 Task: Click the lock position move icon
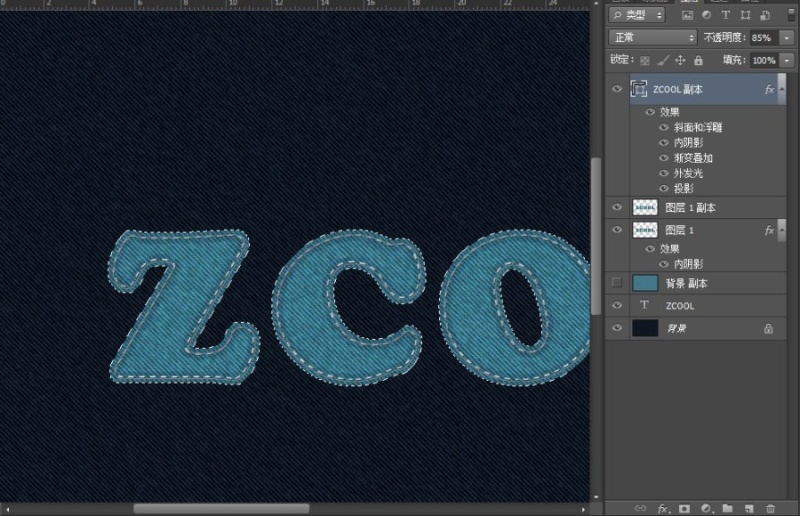coord(680,61)
